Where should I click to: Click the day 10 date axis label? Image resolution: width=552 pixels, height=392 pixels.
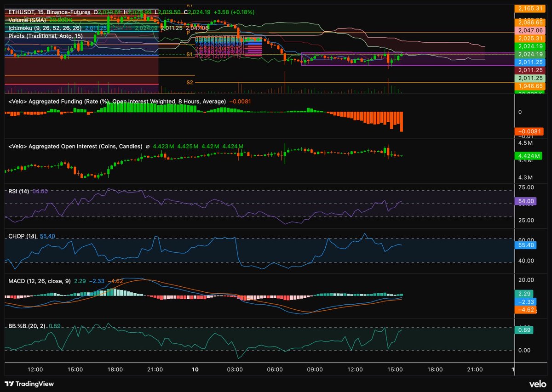(195, 369)
